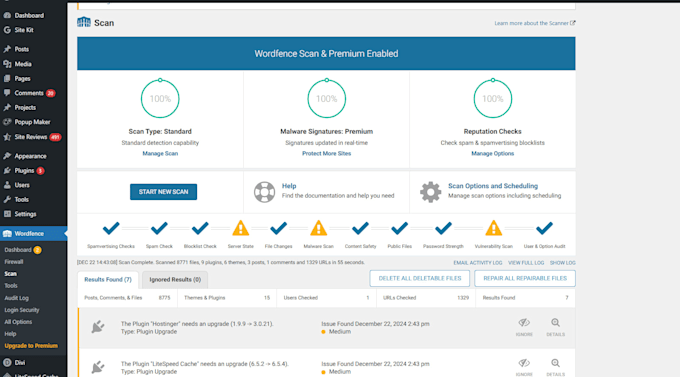Open Scan Options and Scheduling link

[493, 186]
